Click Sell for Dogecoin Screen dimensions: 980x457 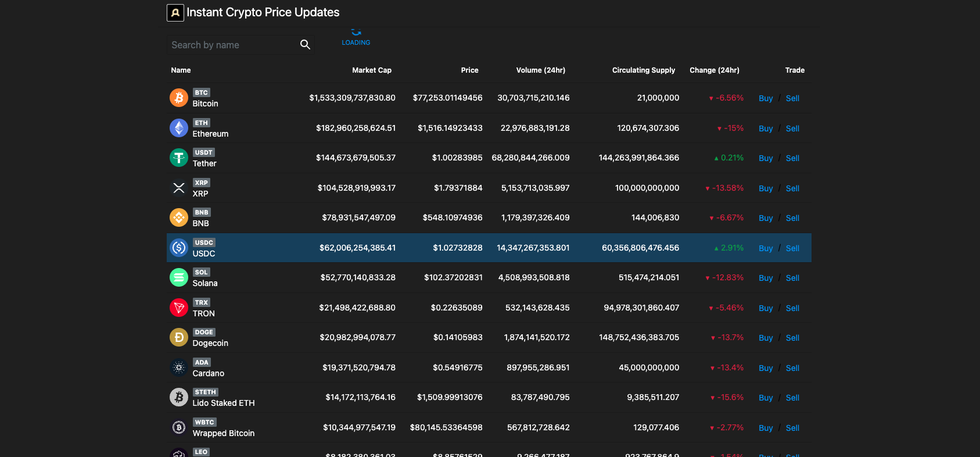coord(792,338)
